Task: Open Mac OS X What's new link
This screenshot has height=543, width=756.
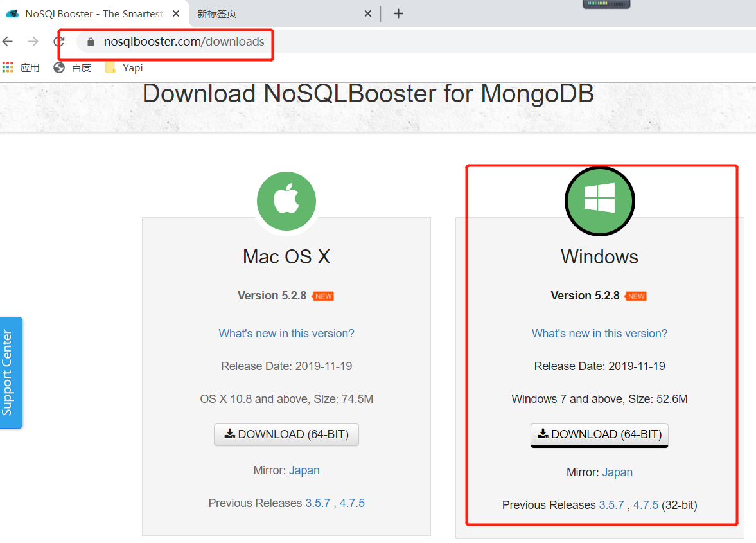Action: 286,334
